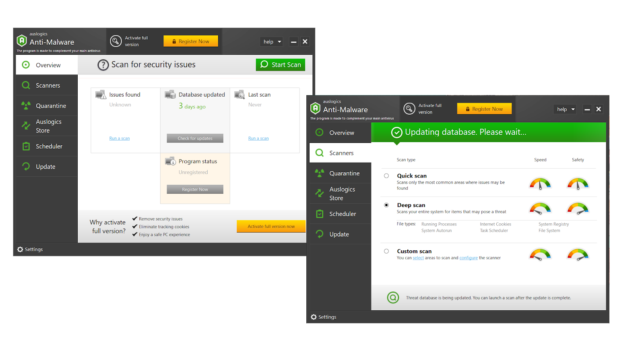Open Overview tab in back window
Screen dimensions: 644x357
(47, 65)
